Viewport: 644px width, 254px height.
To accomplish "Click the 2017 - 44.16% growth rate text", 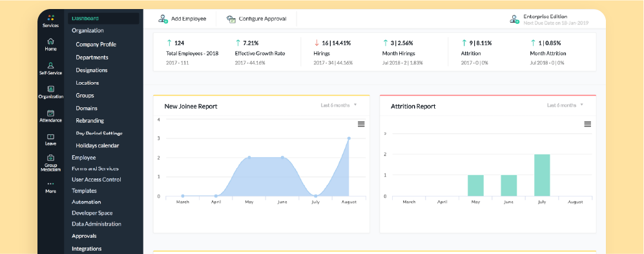I will (x=250, y=63).
